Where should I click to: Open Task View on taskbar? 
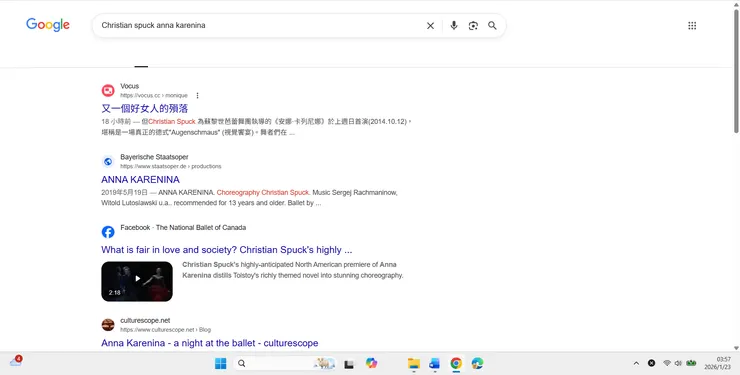(x=349, y=364)
